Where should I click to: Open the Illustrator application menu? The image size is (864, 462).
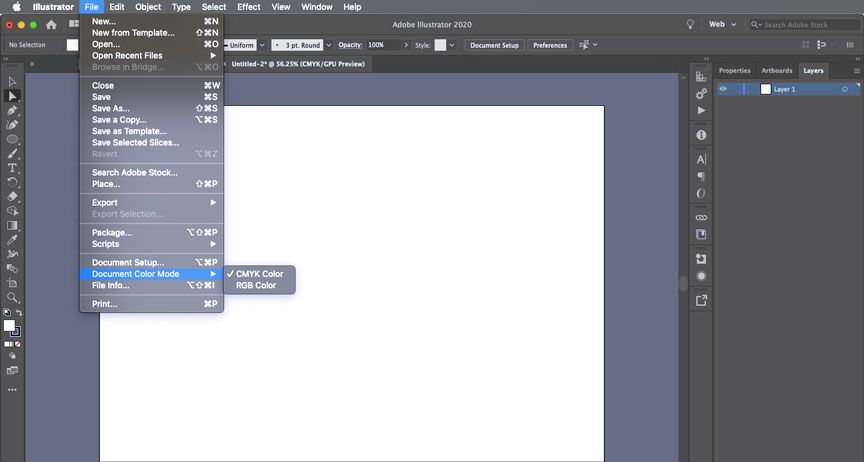(x=53, y=7)
